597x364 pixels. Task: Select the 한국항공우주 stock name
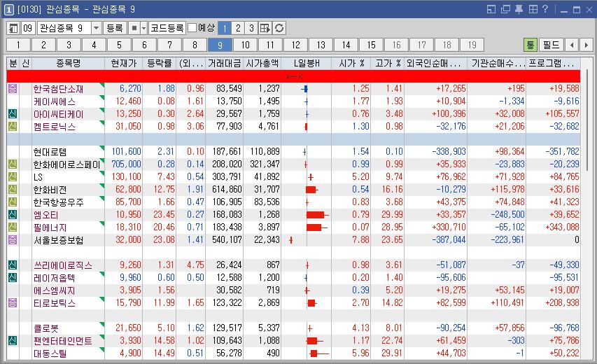(x=58, y=202)
